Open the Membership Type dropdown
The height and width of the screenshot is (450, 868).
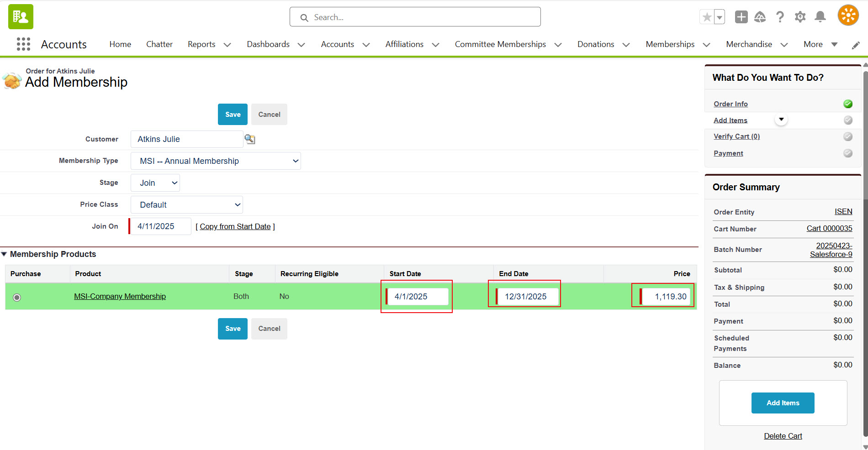(x=216, y=161)
